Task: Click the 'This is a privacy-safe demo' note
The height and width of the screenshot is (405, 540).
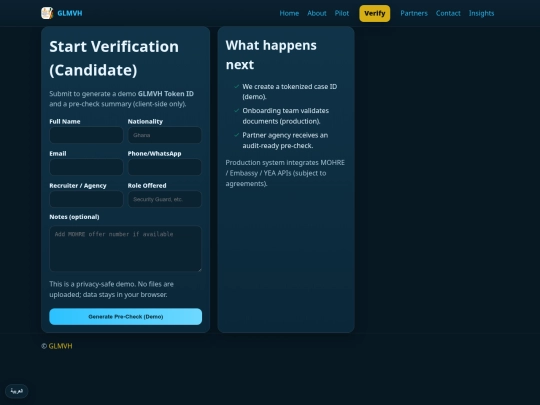Action: tap(111, 289)
